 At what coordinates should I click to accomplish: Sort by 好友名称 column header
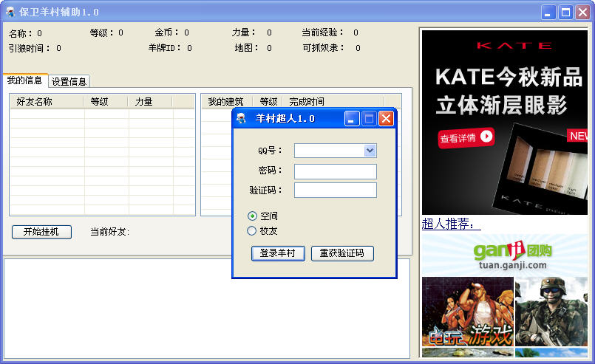click(x=47, y=102)
